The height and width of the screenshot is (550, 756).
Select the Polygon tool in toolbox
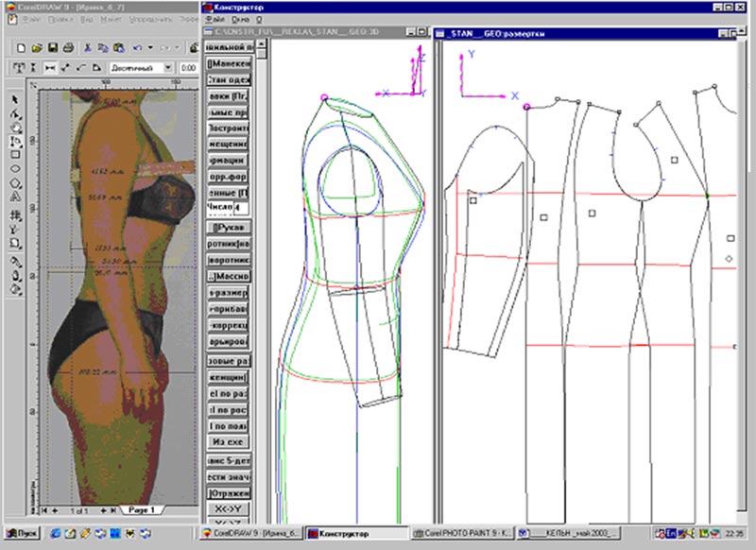pyautogui.click(x=15, y=182)
